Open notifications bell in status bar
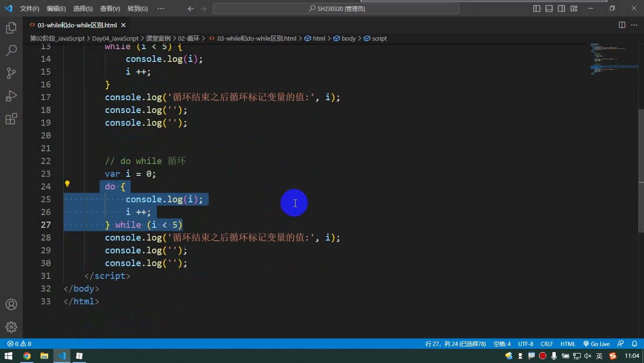The image size is (644, 363). click(x=634, y=344)
